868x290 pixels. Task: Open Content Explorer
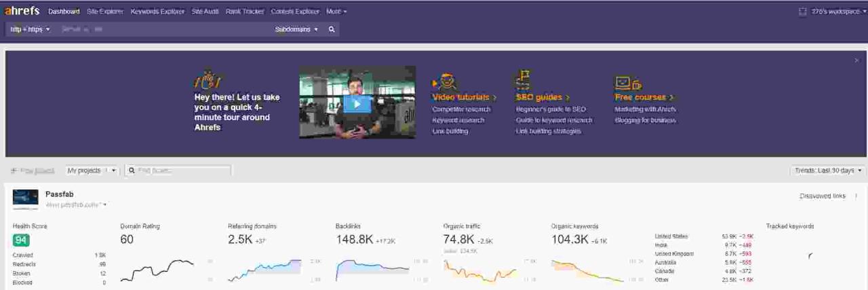[295, 12]
